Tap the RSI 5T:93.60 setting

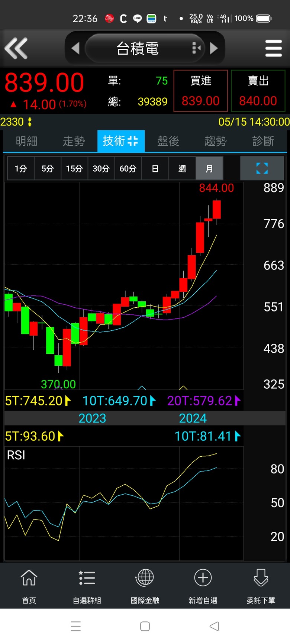pyautogui.click(x=35, y=436)
